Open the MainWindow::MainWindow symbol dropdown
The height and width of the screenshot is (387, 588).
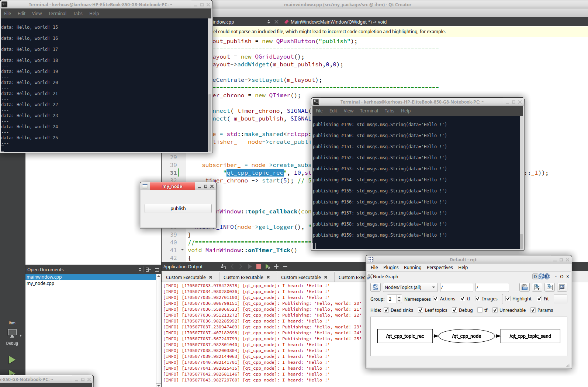[x=338, y=22]
